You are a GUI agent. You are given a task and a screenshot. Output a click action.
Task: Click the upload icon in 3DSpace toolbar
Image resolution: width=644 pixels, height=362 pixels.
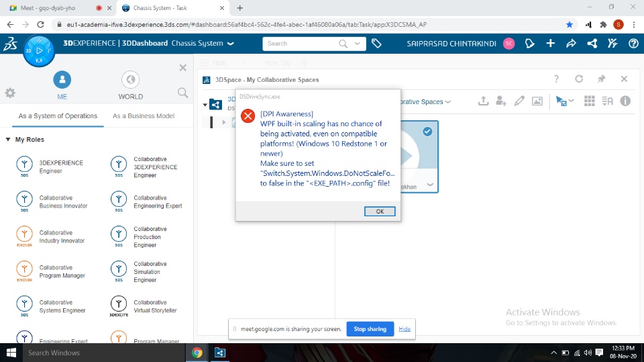coord(484,101)
